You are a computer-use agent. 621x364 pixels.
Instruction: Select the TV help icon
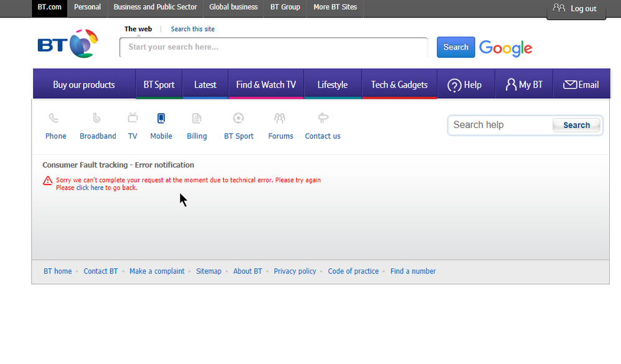point(132,118)
